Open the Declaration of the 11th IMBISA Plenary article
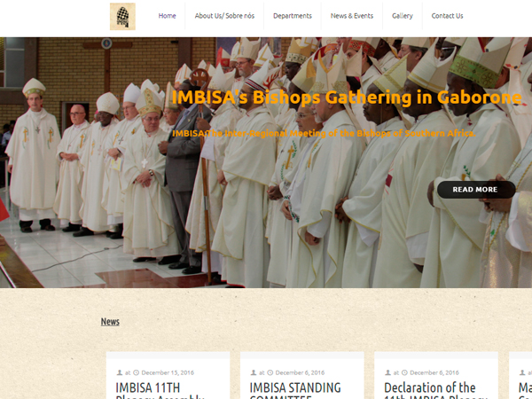The image size is (532, 399). click(x=435, y=391)
